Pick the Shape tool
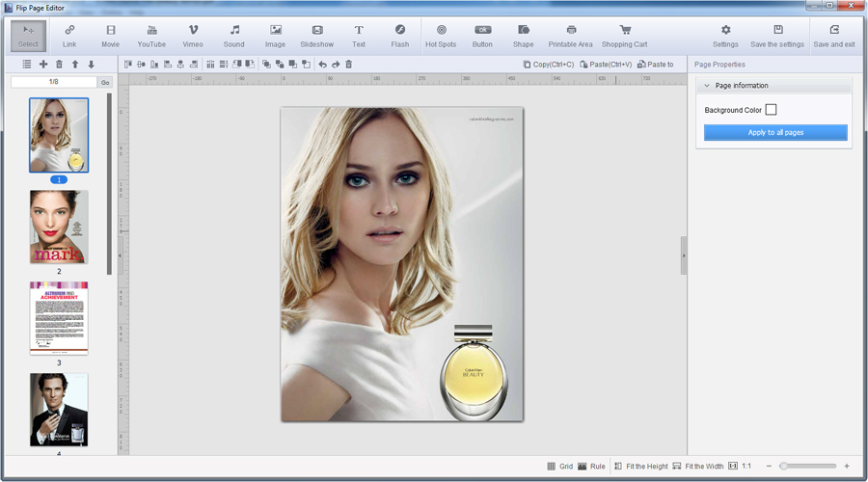 click(x=524, y=36)
